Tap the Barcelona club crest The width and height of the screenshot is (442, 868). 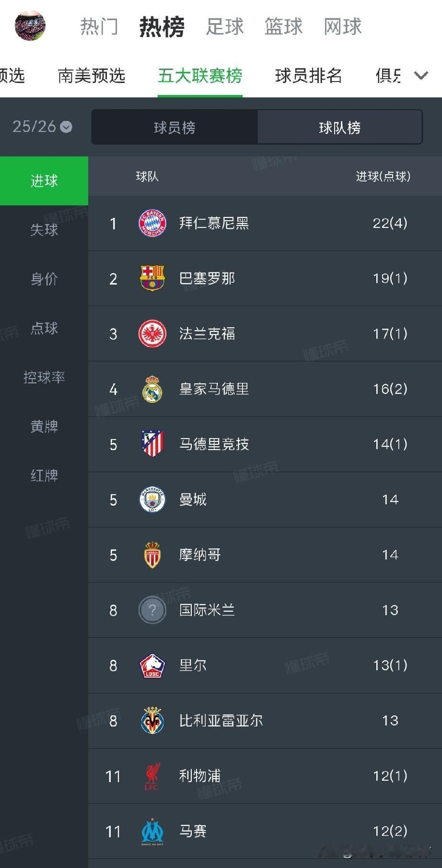tap(152, 278)
